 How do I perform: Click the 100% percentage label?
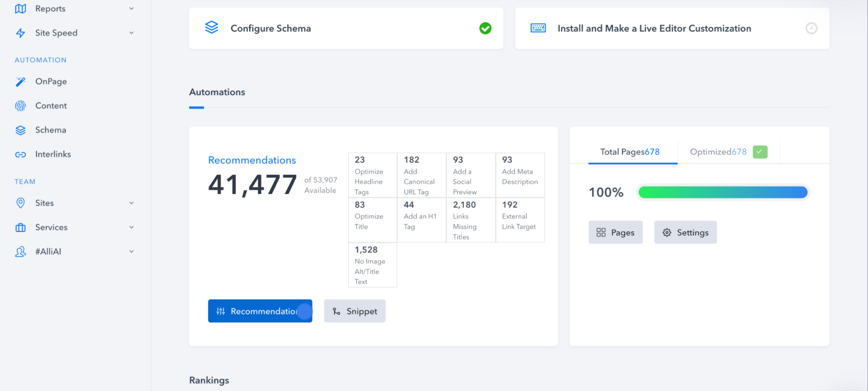click(x=606, y=193)
